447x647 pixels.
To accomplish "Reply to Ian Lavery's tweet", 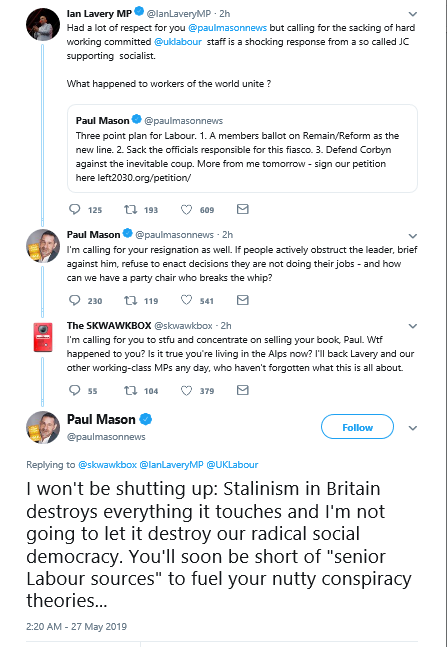I will coord(75,209).
